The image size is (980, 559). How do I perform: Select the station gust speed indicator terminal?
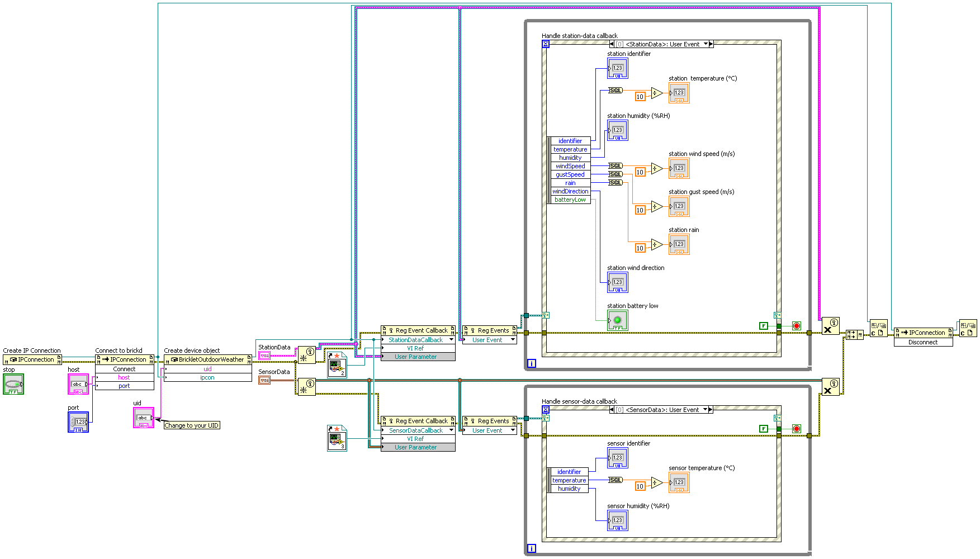click(679, 206)
